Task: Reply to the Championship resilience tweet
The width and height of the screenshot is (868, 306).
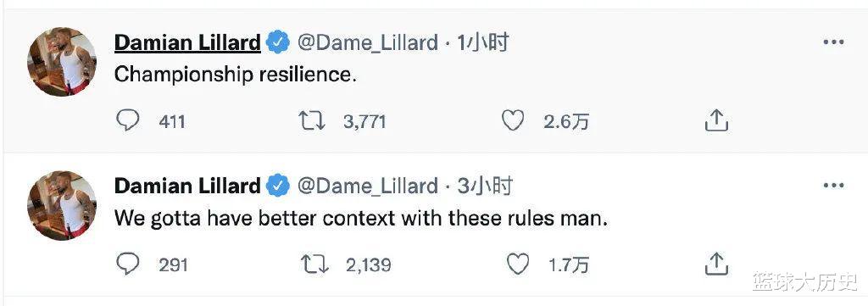Action: click(128, 120)
